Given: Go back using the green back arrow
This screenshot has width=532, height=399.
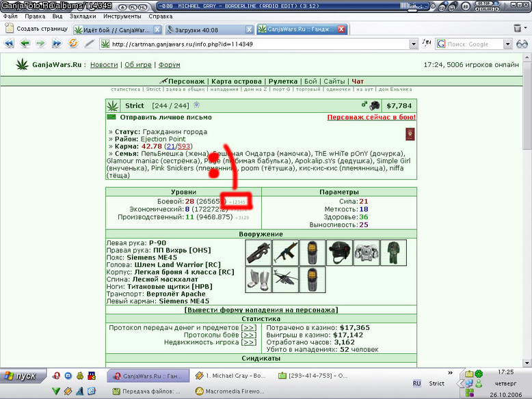Looking at the screenshot, I should [x=25, y=44].
